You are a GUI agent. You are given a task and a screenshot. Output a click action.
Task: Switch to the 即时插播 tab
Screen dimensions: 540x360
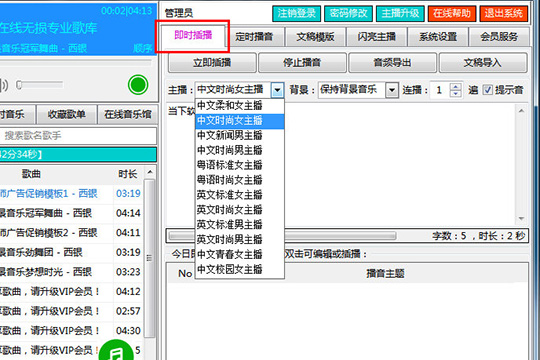pos(193,35)
